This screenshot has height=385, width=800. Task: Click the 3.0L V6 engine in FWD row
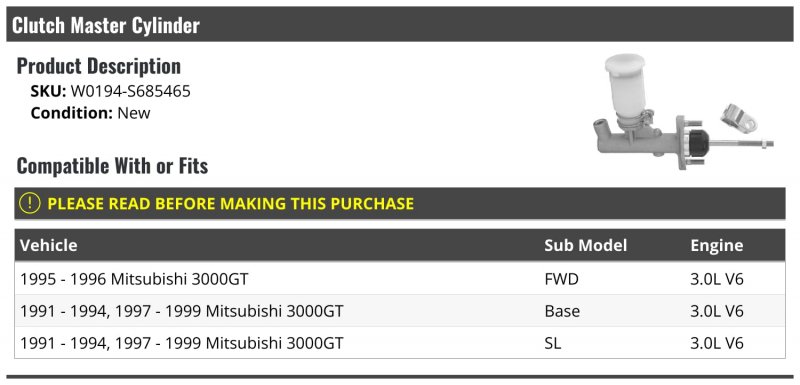(x=717, y=279)
